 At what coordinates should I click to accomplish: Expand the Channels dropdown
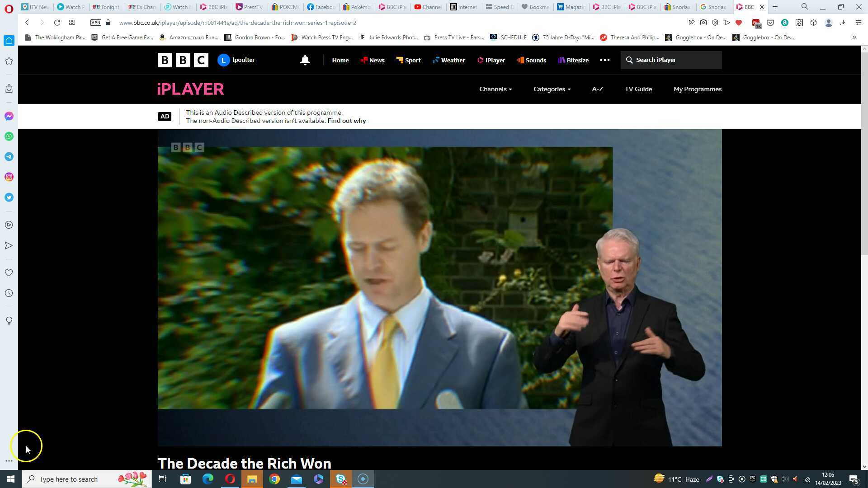click(495, 89)
